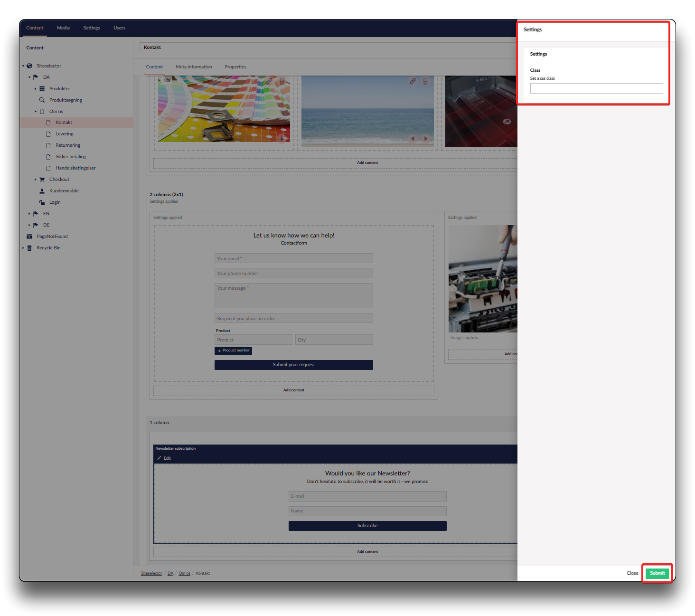Click the person icon next to Kundeområde
The width and height of the screenshot is (695, 616).
click(42, 191)
